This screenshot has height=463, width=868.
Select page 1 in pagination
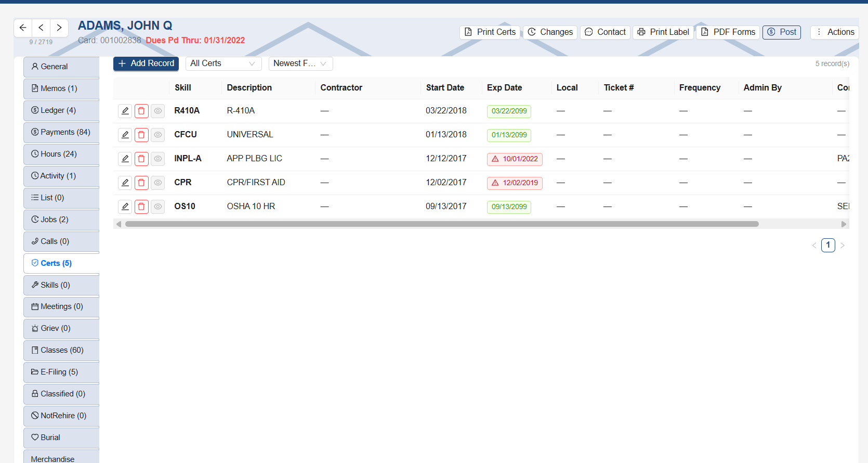point(828,245)
